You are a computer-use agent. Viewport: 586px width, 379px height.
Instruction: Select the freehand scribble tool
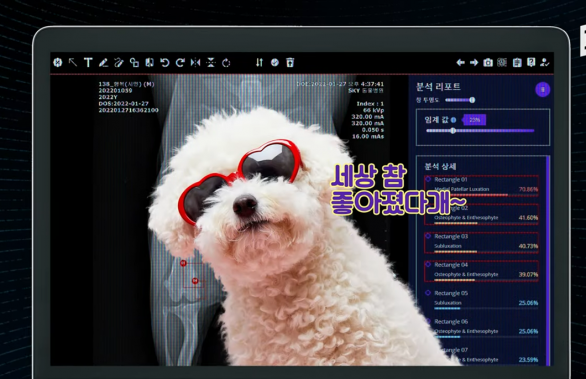click(x=119, y=62)
